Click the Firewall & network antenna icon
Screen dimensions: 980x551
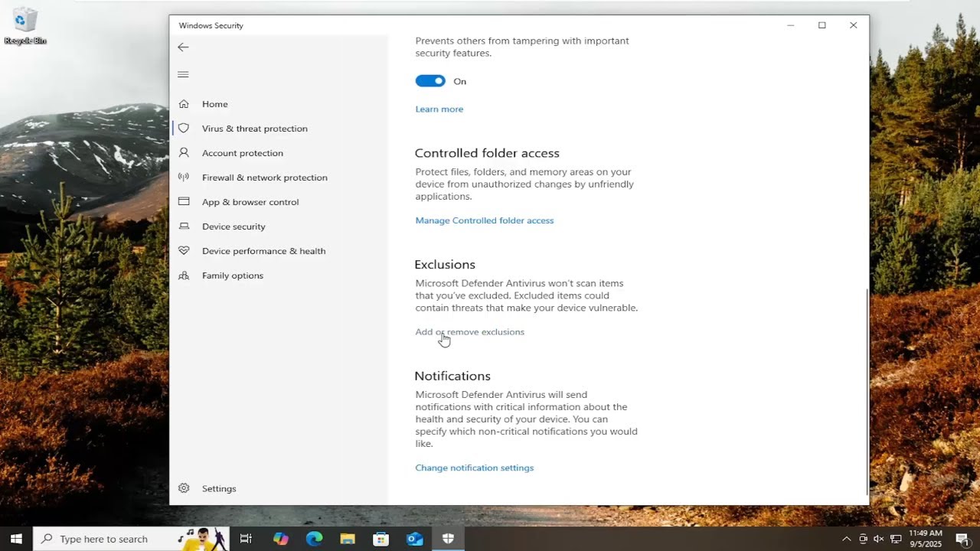point(184,178)
